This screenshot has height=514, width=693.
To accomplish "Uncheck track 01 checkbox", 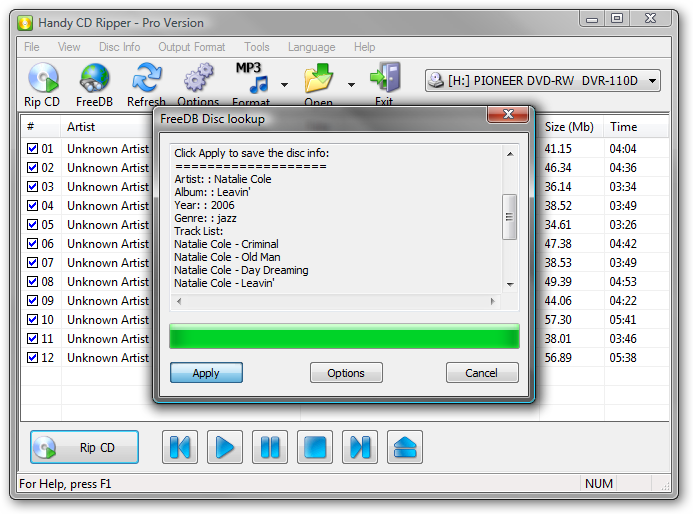I will [32, 148].
